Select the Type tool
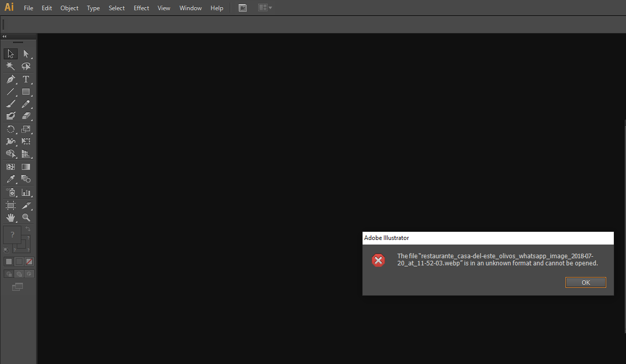Image resolution: width=626 pixels, height=364 pixels. coord(26,79)
